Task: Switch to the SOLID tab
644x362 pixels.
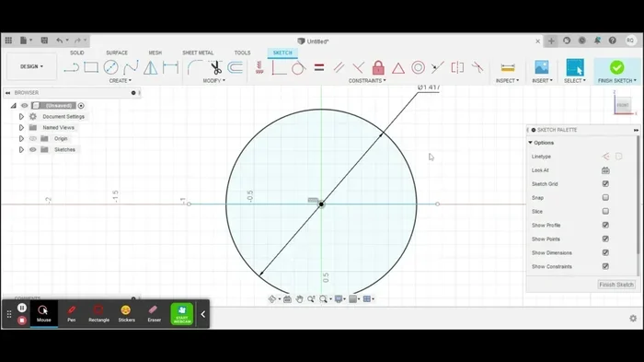Action: point(76,53)
